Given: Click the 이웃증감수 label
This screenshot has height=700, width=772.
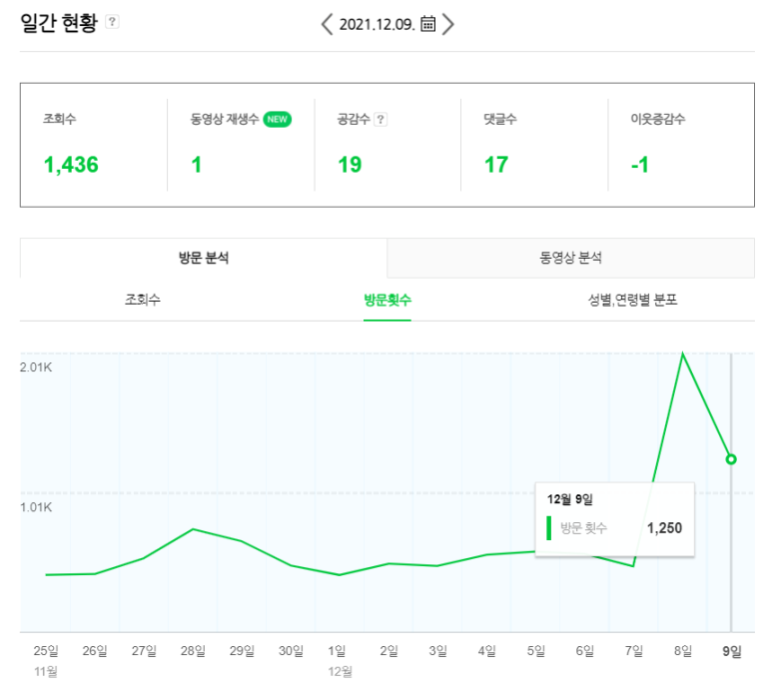Looking at the screenshot, I should tap(658, 119).
